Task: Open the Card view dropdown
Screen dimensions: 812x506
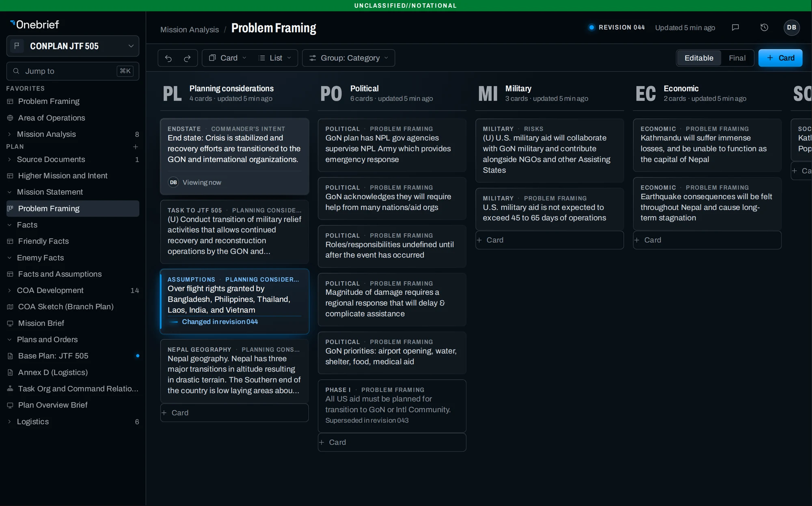Action: (228, 58)
